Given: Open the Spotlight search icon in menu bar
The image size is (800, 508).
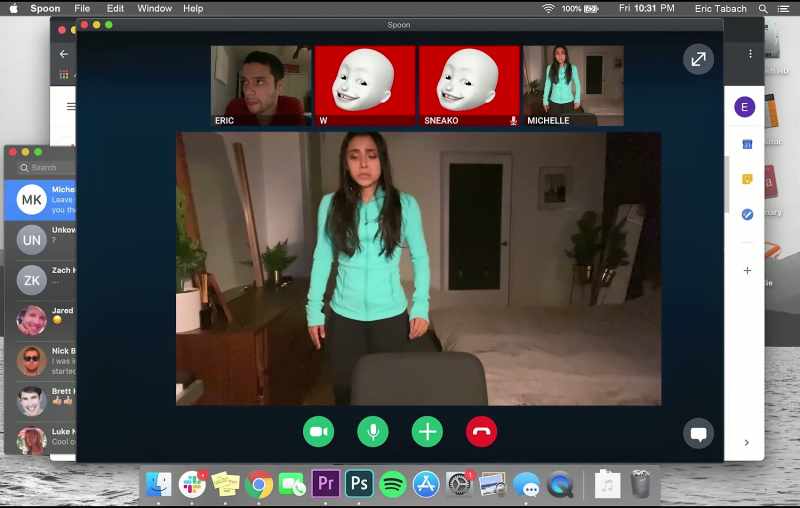Looking at the screenshot, I should click(x=763, y=9).
